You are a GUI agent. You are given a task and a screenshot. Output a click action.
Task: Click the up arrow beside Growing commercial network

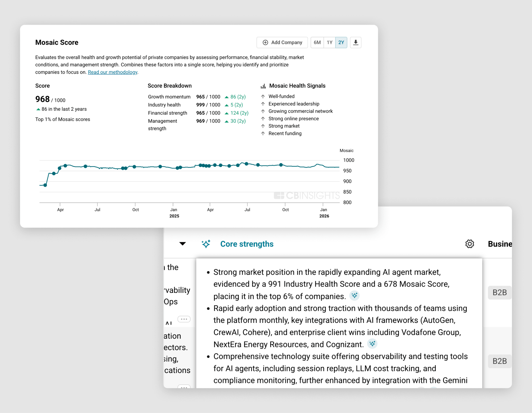[x=263, y=111]
